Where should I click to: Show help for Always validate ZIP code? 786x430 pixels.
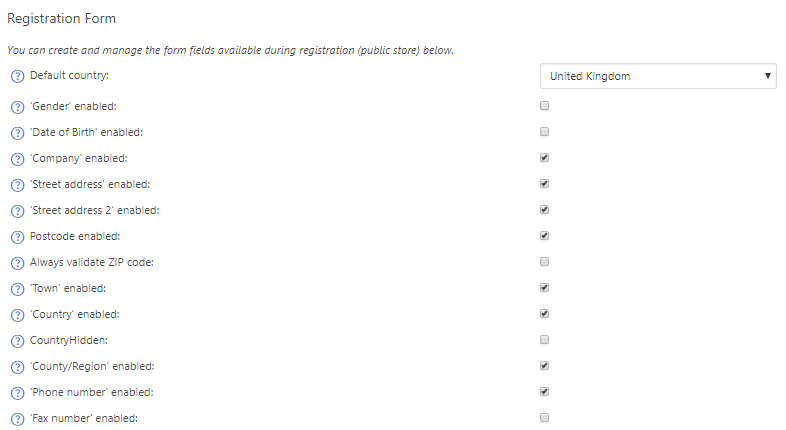pyautogui.click(x=18, y=263)
